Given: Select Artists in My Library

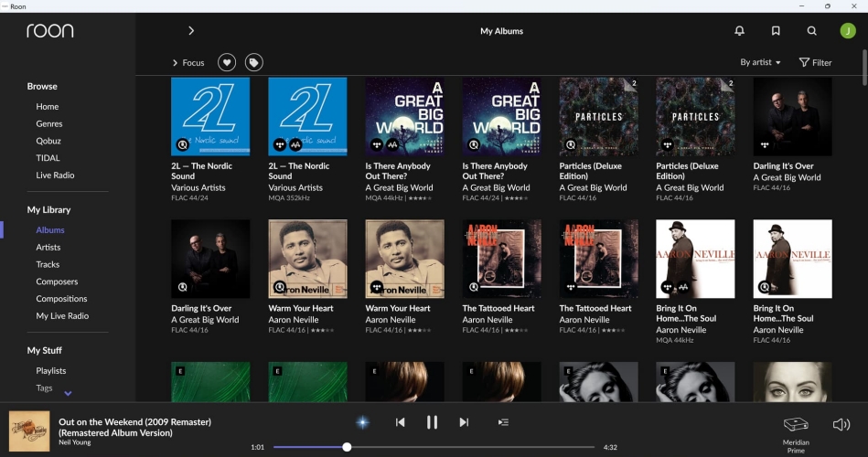Looking at the screenshot, I should pyautogui.click(x=48, y=247).
